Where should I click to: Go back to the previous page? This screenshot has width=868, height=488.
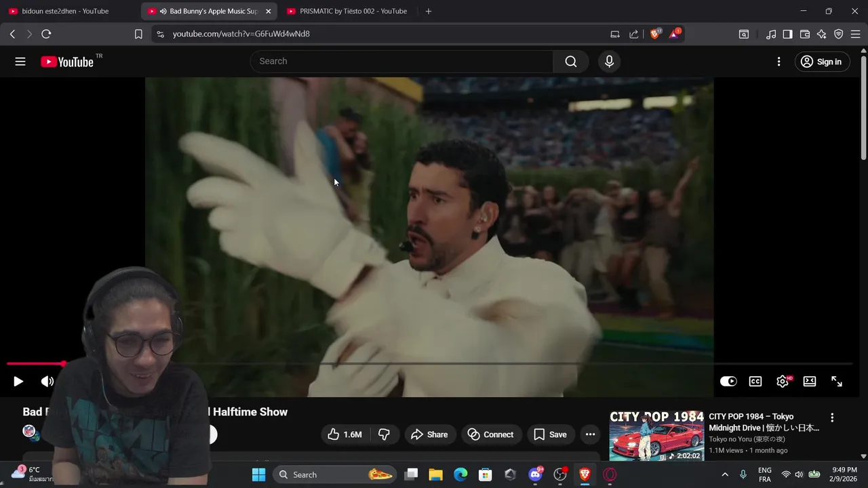tap(12, 34)
